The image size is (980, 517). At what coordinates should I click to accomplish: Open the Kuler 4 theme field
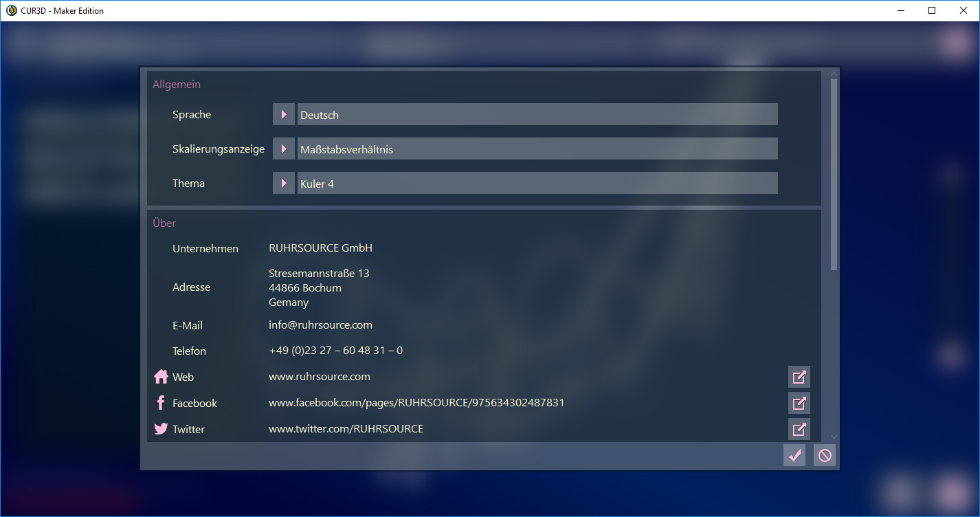537,183
